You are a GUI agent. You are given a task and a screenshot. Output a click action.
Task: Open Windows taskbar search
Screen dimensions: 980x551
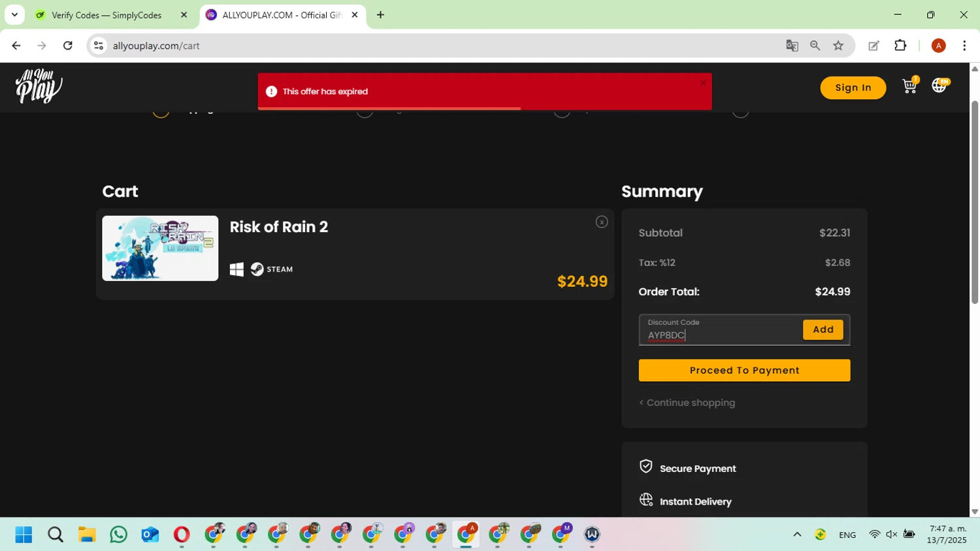pyautogui.click(x=56, y=535)
